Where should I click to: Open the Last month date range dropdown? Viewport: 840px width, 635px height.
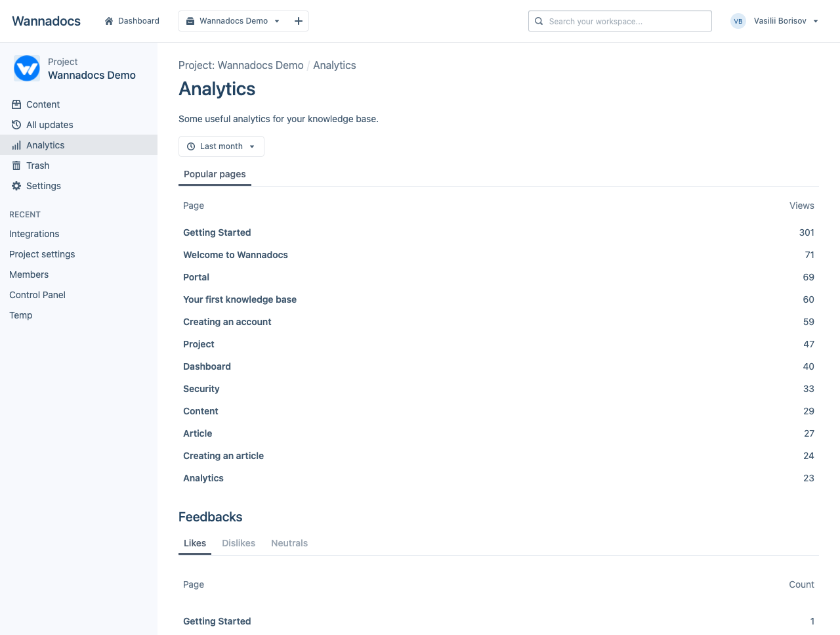click(221, 146)
